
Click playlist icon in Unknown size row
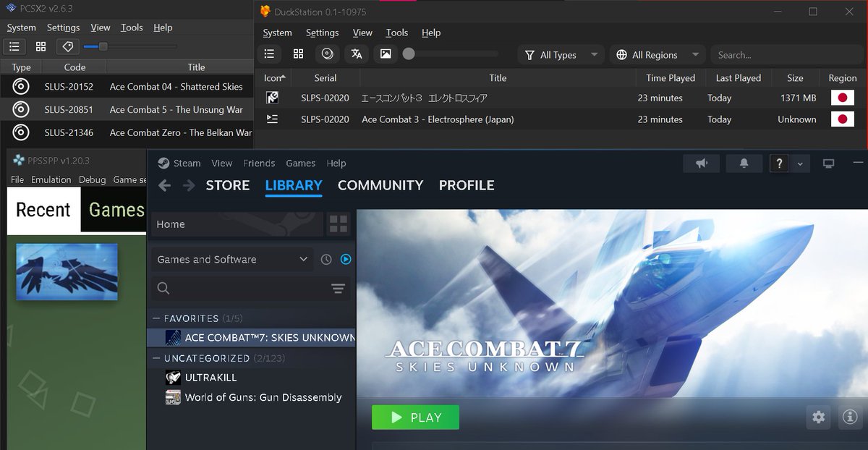(x=272, y=119)
